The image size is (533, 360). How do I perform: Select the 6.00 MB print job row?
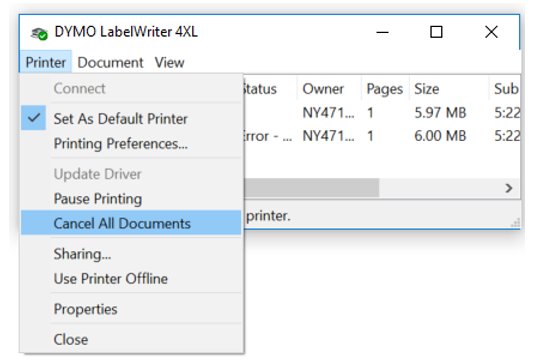tap(382, 136)
